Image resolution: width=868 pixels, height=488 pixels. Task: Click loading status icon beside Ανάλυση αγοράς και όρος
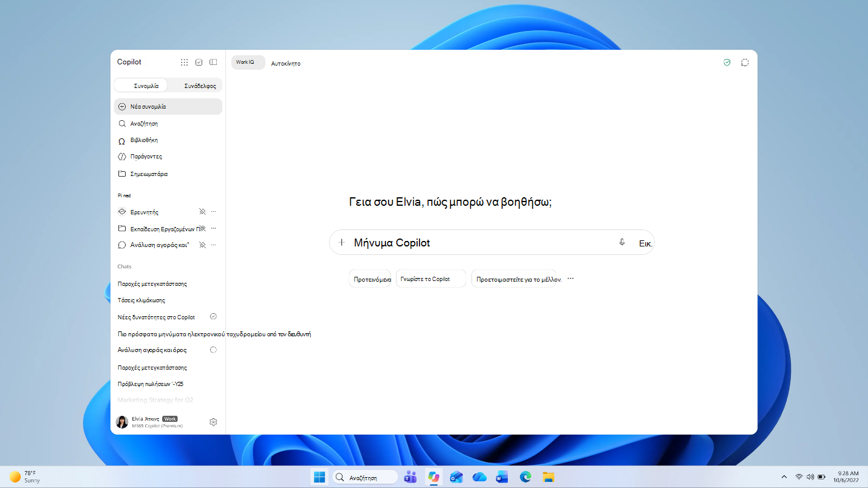(x=214, y=350)
